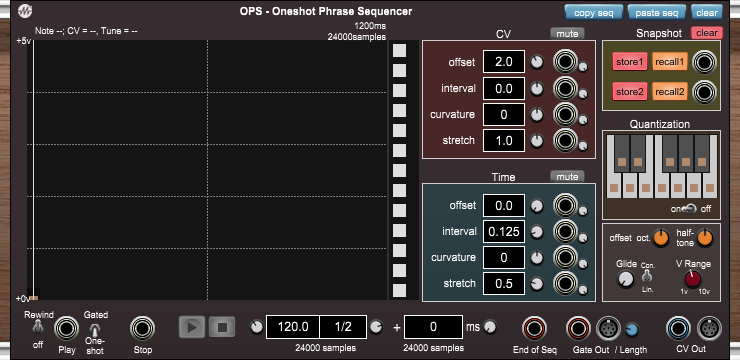Click the blue gate Length knob

[x=632, y=330]
